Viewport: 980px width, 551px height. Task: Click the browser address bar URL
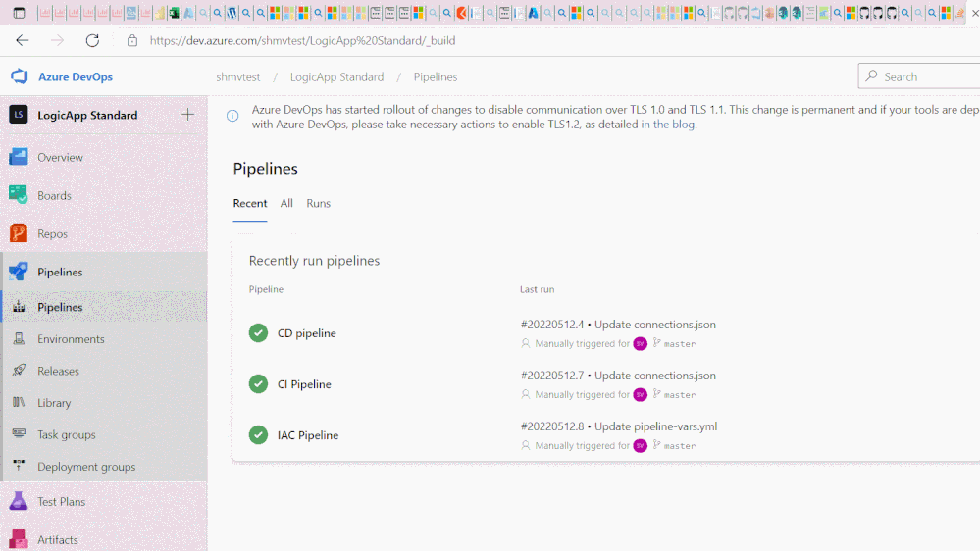(302, 40)
